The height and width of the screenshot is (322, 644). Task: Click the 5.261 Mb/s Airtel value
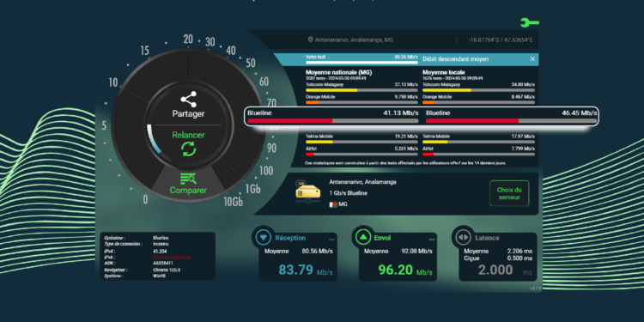click(406, 149)
